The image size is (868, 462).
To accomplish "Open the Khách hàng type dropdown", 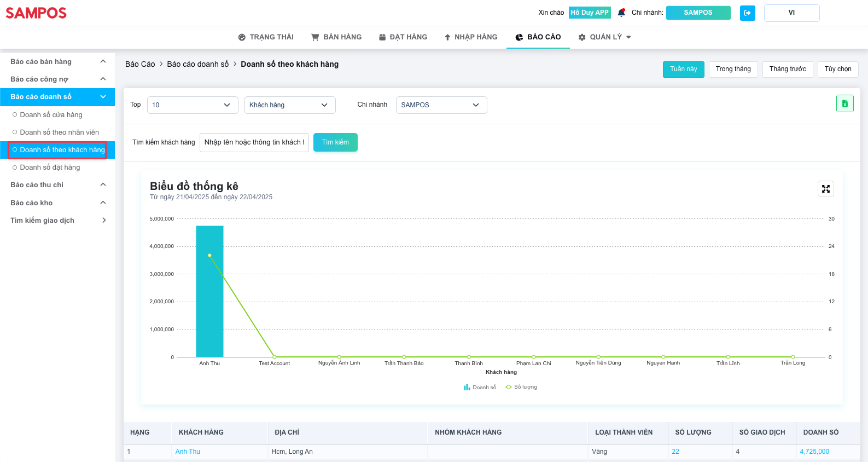I will pyautogui.click(x=290, y=105).
